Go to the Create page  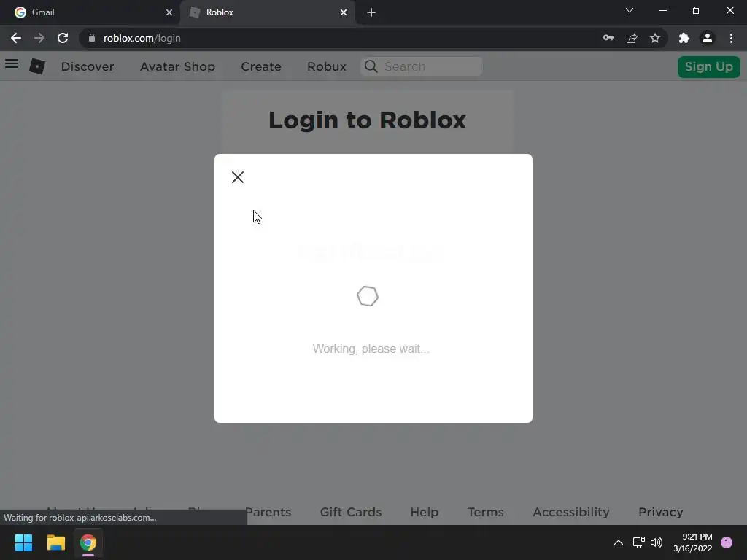click(261, 66)
